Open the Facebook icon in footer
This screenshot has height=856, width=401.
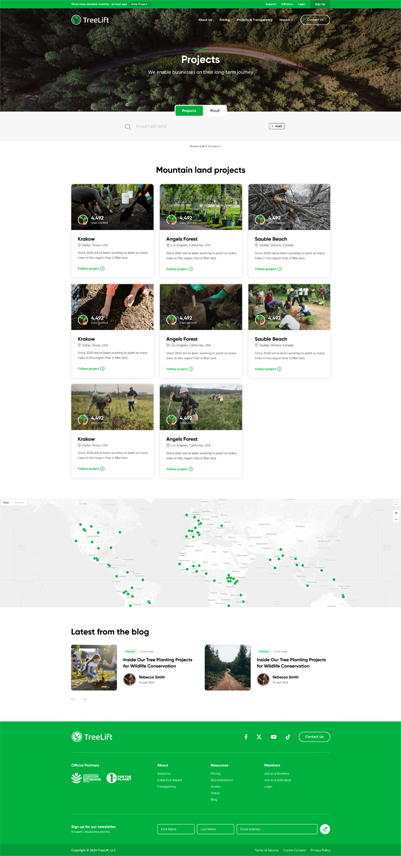click(246, 737)
